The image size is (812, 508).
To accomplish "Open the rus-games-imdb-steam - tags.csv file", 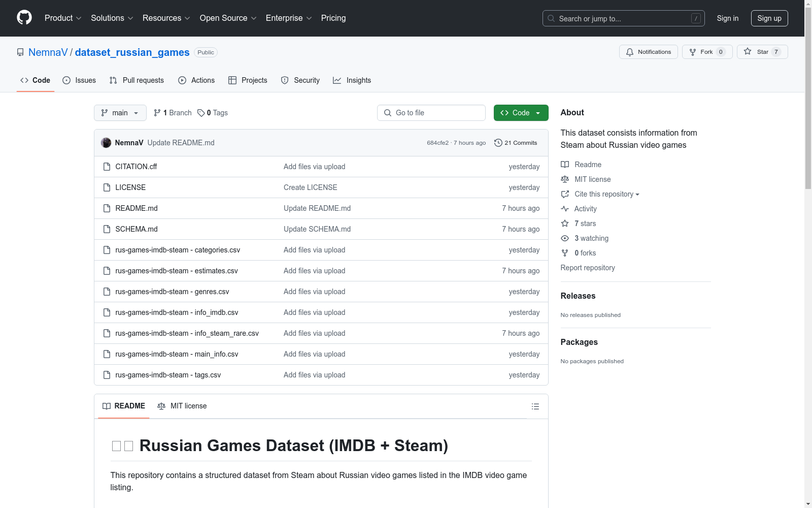I will point(168,375).
